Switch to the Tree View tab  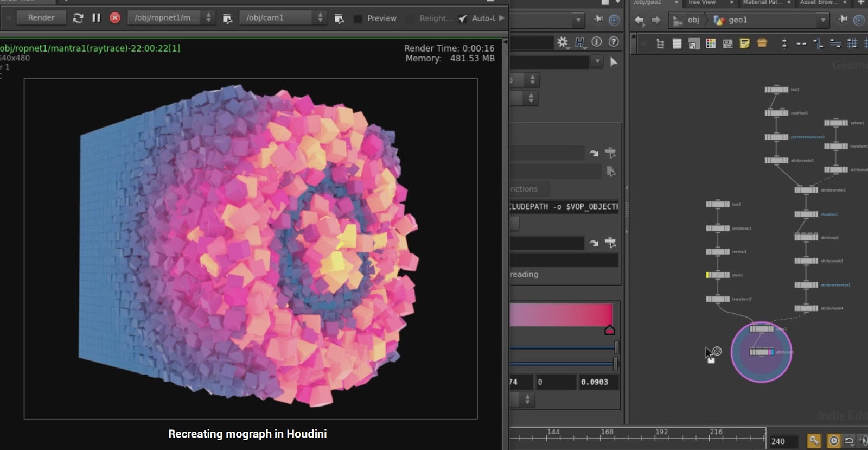click(702, 3)
